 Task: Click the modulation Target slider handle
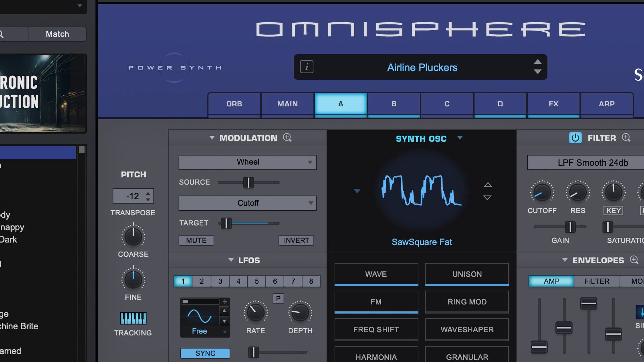point(226,223)
